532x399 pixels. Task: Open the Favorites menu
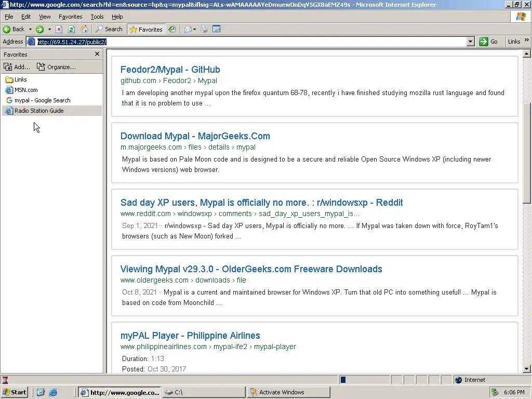70,17
